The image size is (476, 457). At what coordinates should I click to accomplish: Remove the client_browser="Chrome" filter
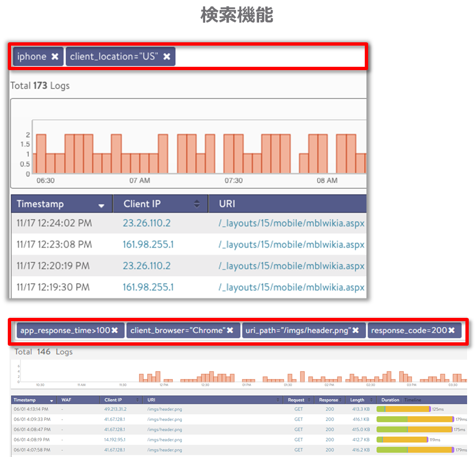coord(230,330)
